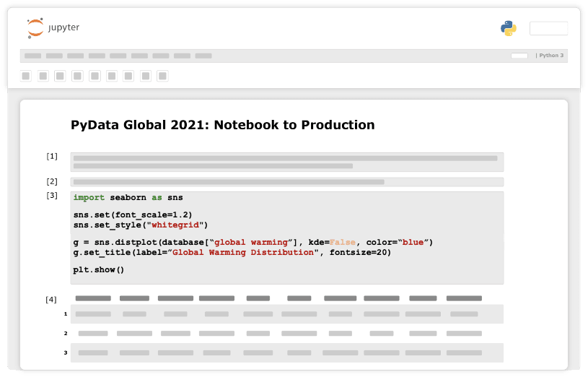Click the last toolbar button on the right
This screenshot has height=377, width=588.
tap(162, 77)
